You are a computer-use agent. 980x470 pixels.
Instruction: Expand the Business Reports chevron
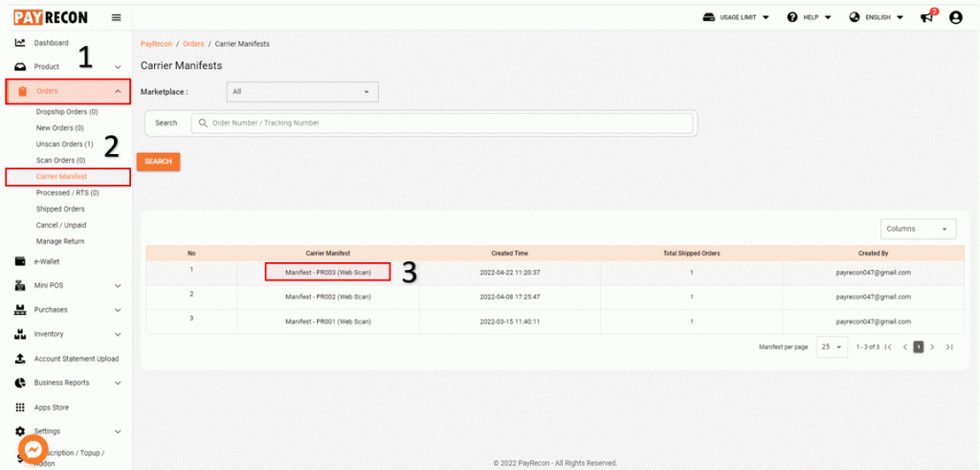click(x=118, y=383)
